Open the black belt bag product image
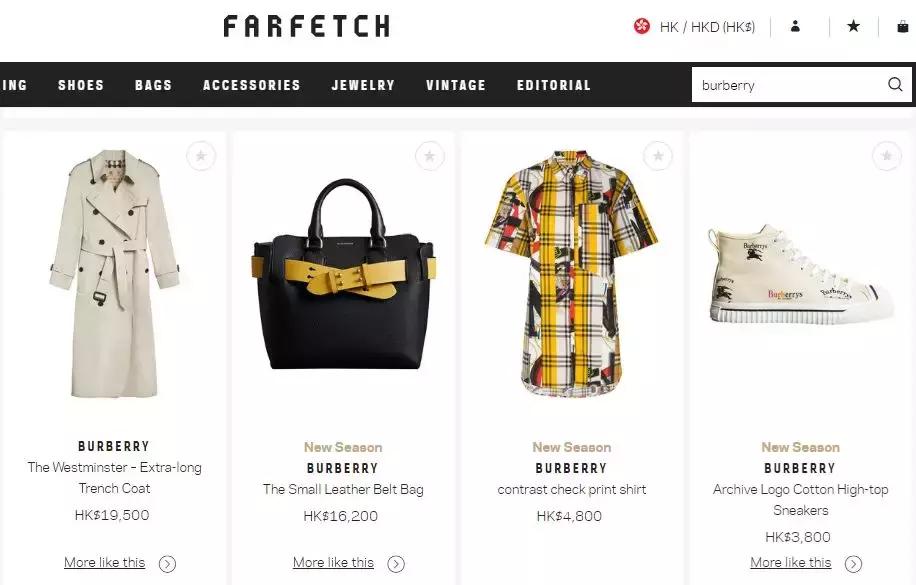This screenshot has height=585, width=916. (x=344, y=275)
